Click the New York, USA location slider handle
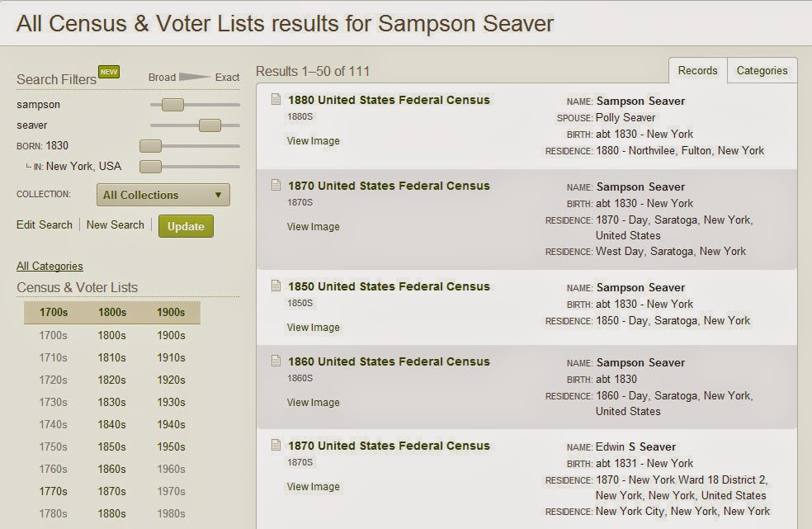Image resolution: width=812 pixels, height=529 pixels. pos(150,167)
